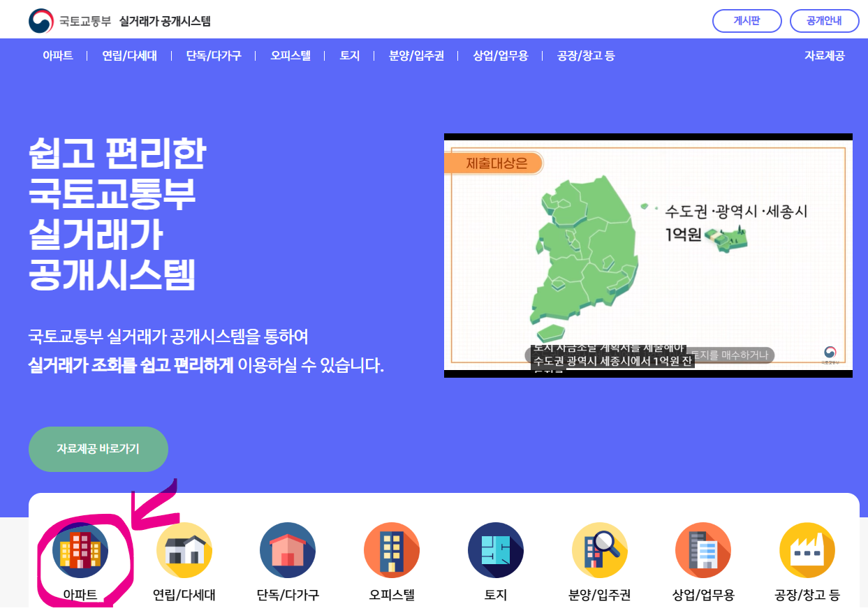Click the 국토교통부 taegeuk logo

pyautogui.click(x=41, y=21)
